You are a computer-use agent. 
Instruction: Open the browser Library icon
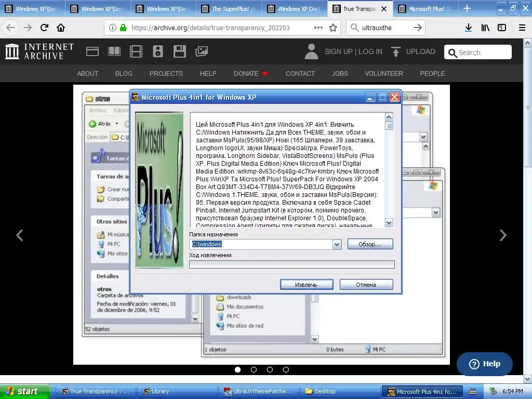click(485, 28)
